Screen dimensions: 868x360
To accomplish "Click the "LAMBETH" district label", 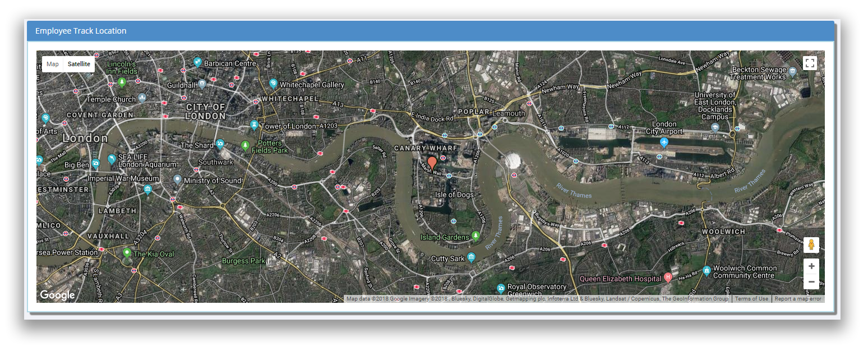I will click(117, 211).
